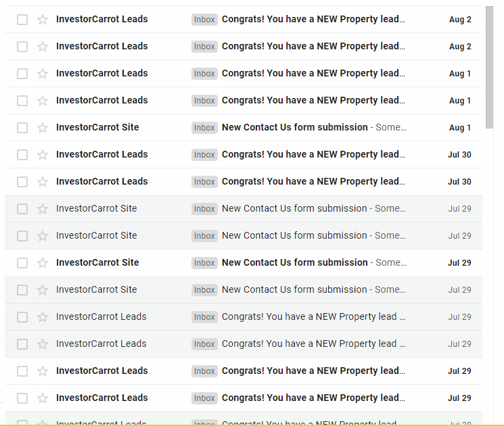The width and height of the screenshot is (504, 426).
Task: Open the lower Aug 1 Property lead subject
Action: [x=313, y=101]
